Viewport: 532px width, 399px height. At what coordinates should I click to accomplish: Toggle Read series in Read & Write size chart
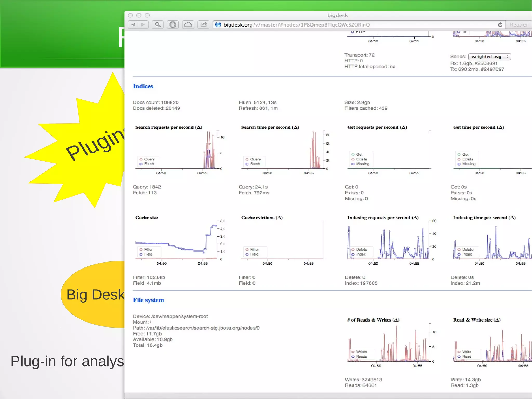tap(464, 357)
